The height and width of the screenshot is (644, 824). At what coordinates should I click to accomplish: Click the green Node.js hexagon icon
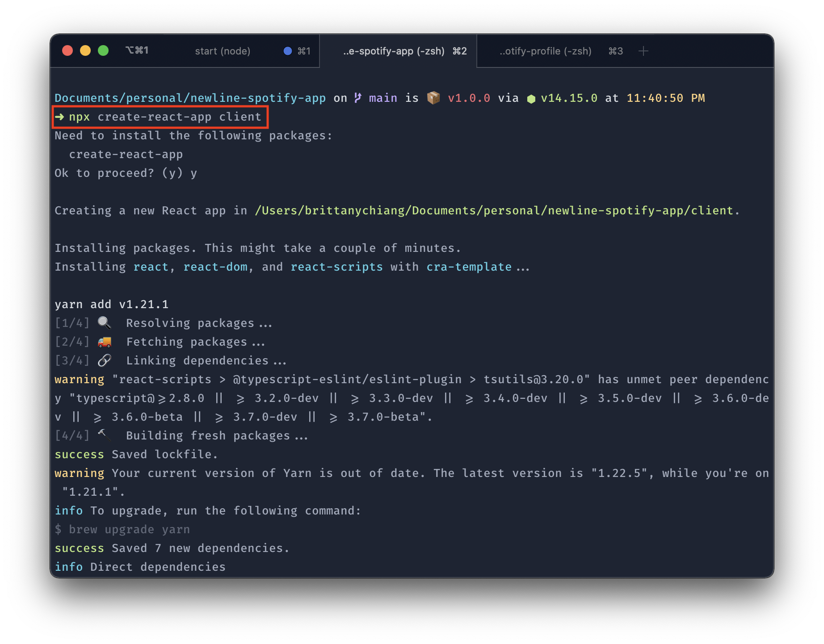click(531, 99)
